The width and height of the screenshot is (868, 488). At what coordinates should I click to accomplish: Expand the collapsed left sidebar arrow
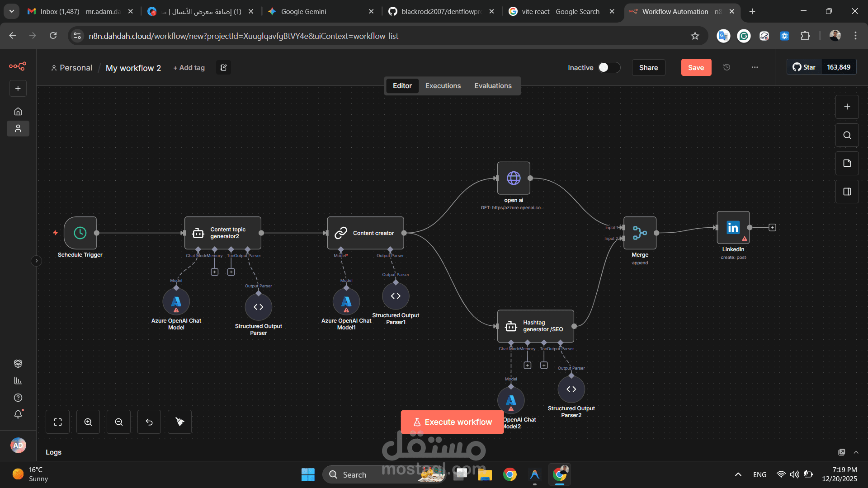tap(37, 261)
